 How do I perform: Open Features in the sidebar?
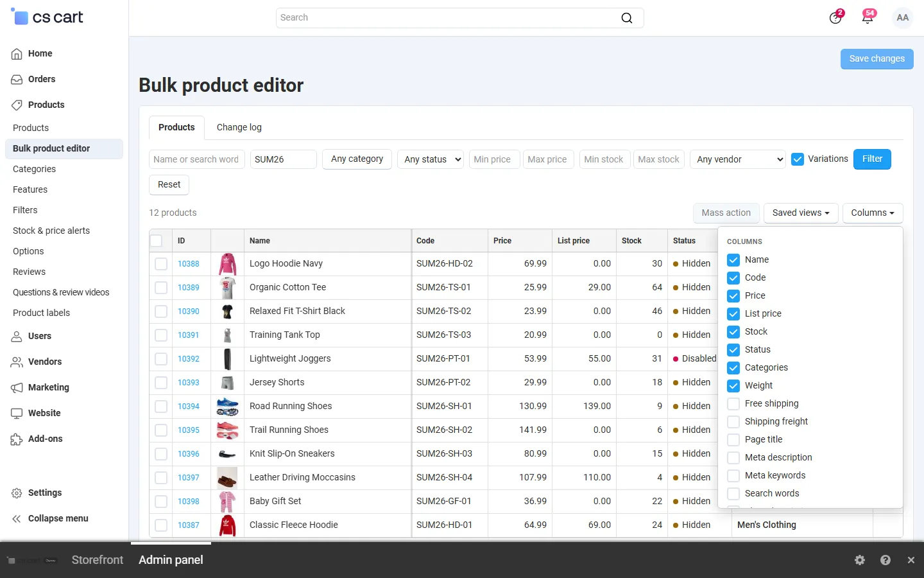tap(30, 190)
